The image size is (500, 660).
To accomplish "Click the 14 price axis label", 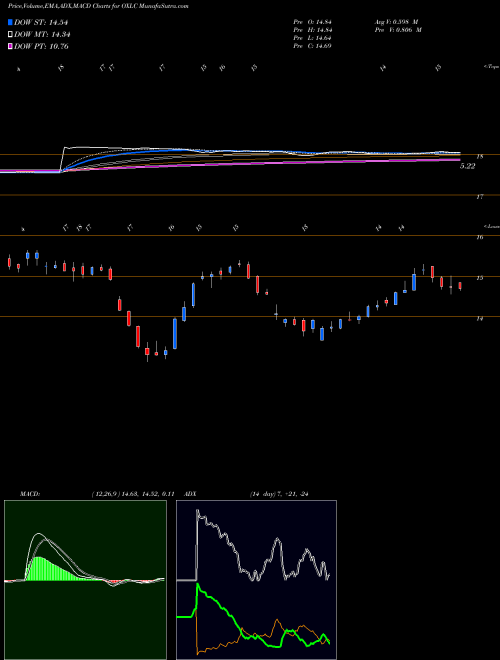I will (479, 319).
